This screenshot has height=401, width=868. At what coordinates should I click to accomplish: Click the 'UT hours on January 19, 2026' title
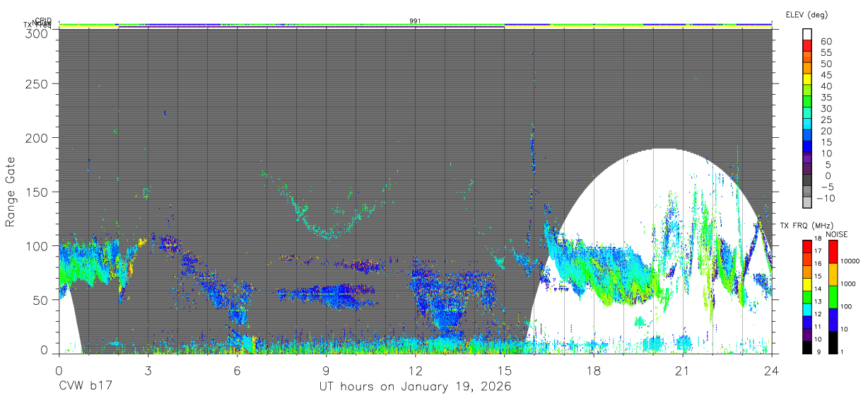(x=415, y=387)
